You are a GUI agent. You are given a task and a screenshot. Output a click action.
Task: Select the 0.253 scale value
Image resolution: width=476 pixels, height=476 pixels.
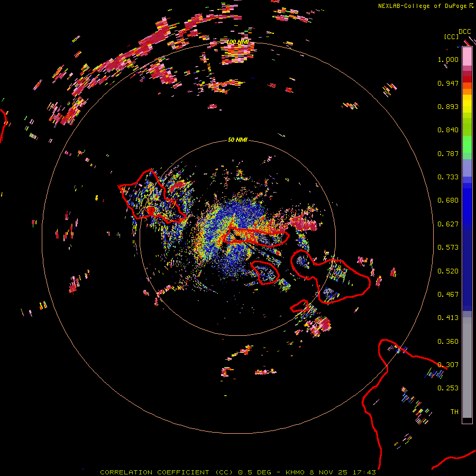(x=448, y=388)
